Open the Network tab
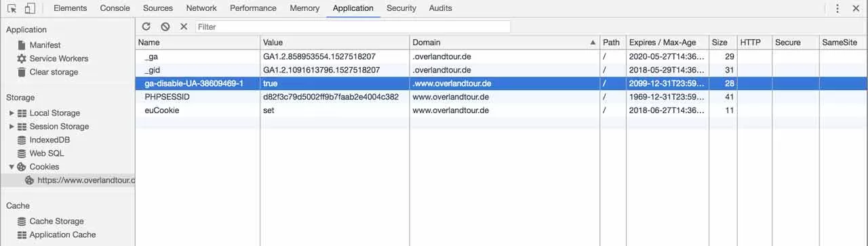 201,8
